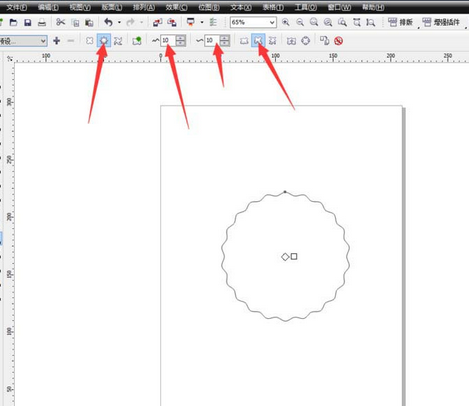
Task: Click the zipper amplitude value field
Action: (x=168, y=41)
